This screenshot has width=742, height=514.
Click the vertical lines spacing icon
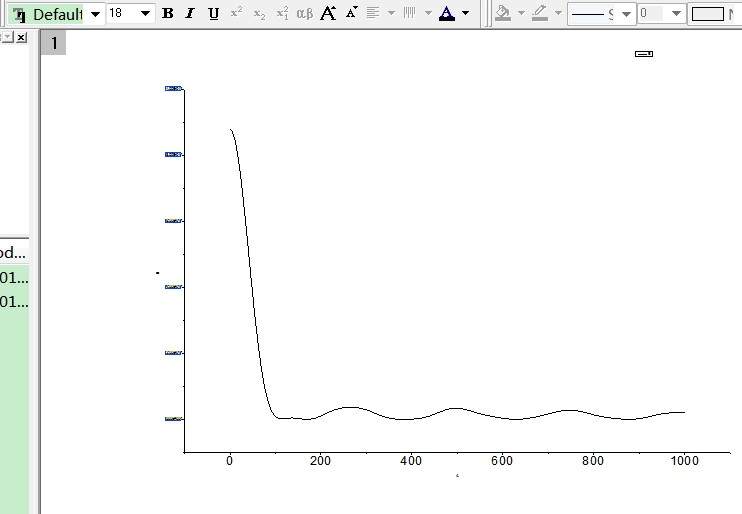(410, 13)
